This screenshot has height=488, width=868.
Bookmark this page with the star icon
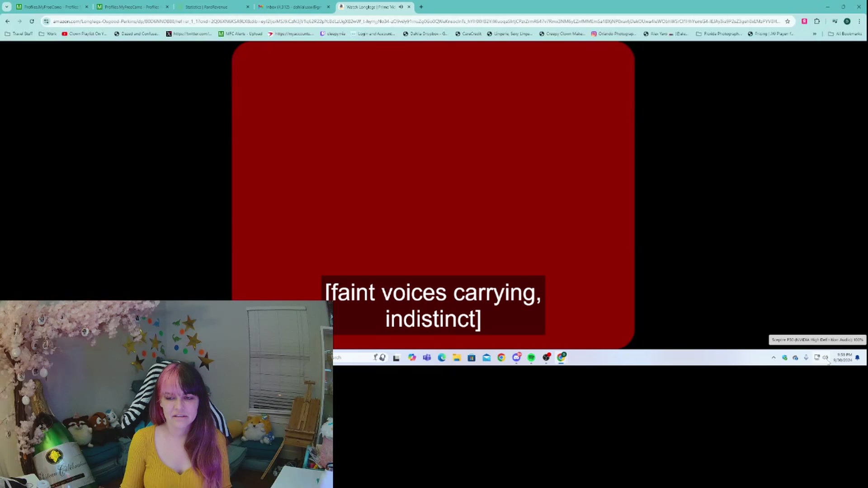788,21
